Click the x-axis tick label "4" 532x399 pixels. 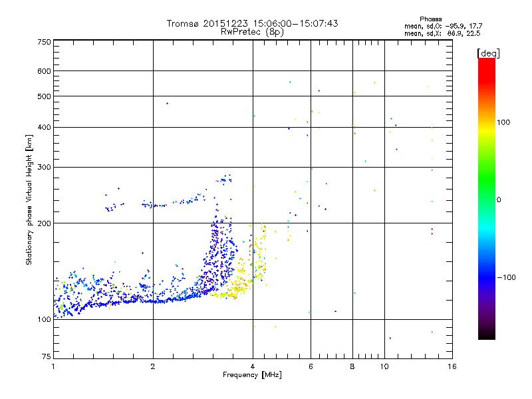(x=253, y=366)
